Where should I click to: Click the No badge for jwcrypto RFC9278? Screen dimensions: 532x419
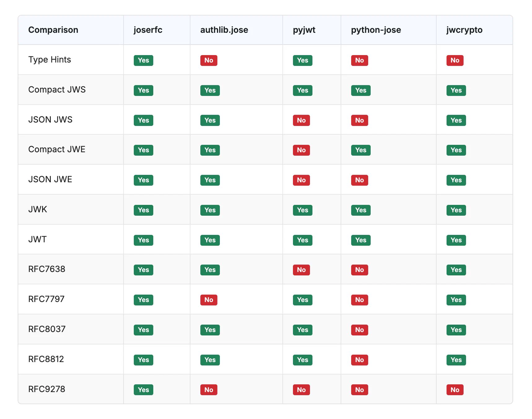tap(455, 390)
